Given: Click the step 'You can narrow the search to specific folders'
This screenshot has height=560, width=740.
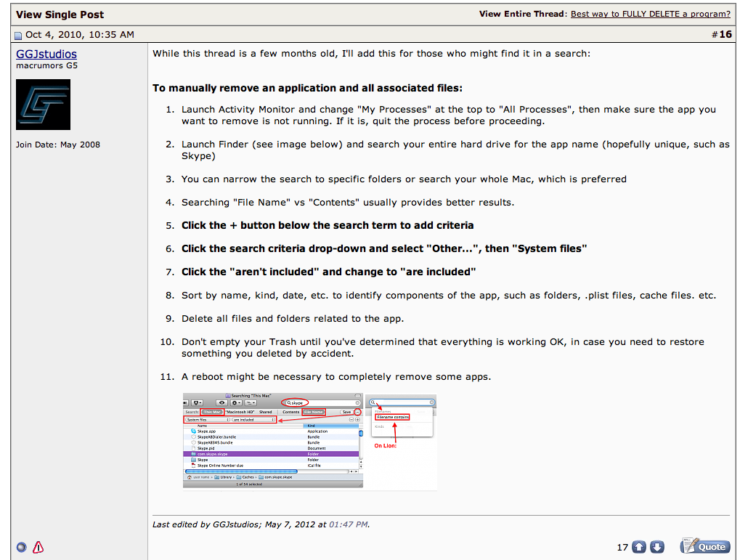Looking at the screenshot, I should [404, 179].
